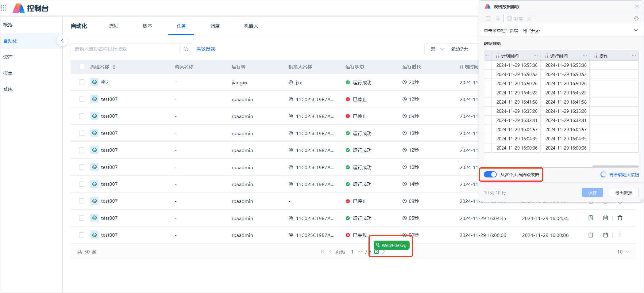The width and height of the screenshot is (644, 293).
Task: Jump to last page in pagination
Action: click(384, 252)
